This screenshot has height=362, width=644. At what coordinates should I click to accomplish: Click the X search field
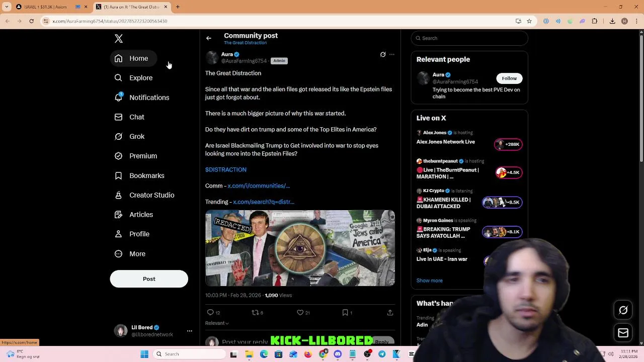469,38
